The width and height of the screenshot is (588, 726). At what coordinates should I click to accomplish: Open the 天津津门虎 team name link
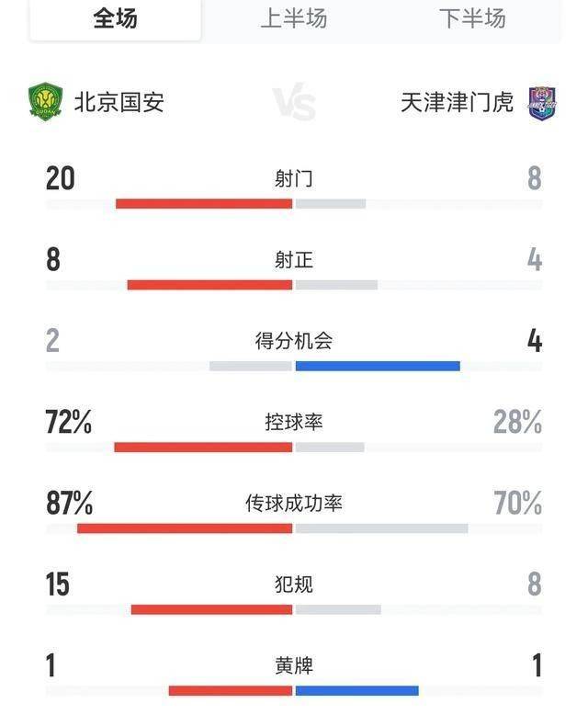coord(457,102)
